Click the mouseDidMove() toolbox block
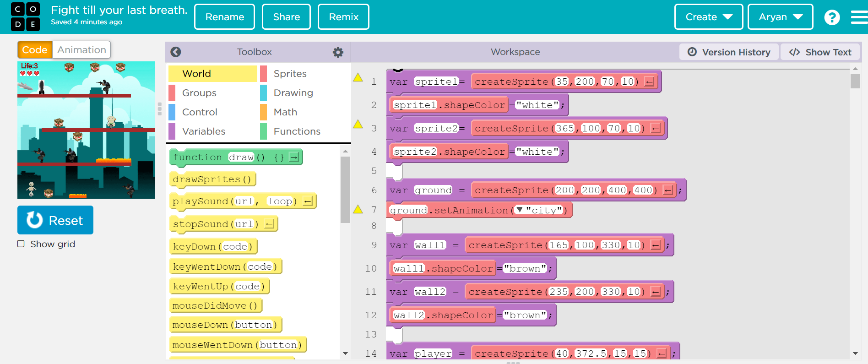Screen dimensions: 868x364 pos(216,305)
